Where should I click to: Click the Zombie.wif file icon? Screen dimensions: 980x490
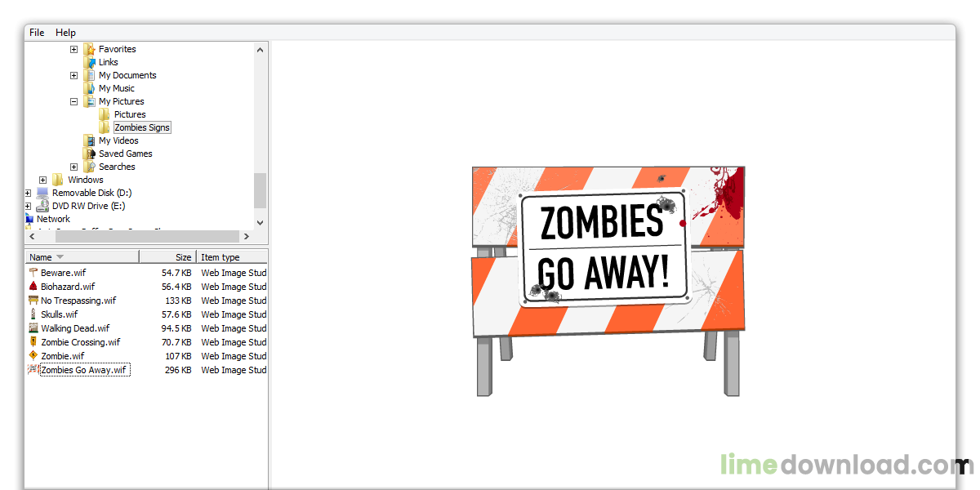point(33,356)
